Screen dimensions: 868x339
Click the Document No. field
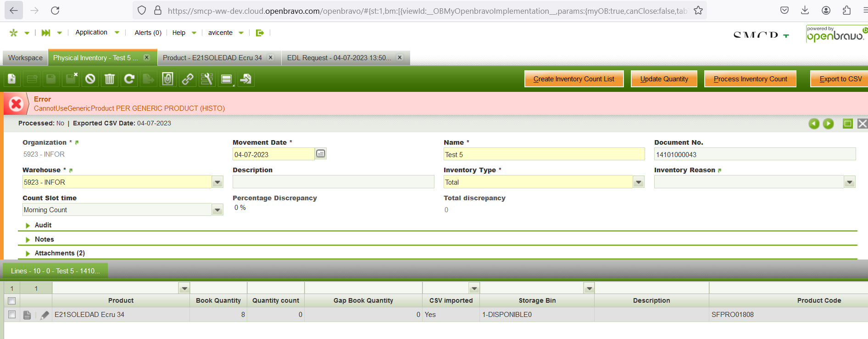(x=755, y=154)
